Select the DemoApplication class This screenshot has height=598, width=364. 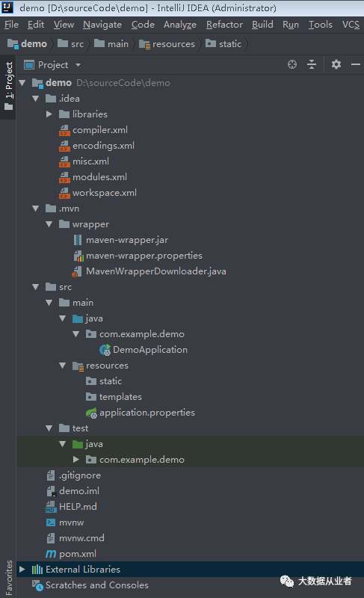tap(150, 350)
